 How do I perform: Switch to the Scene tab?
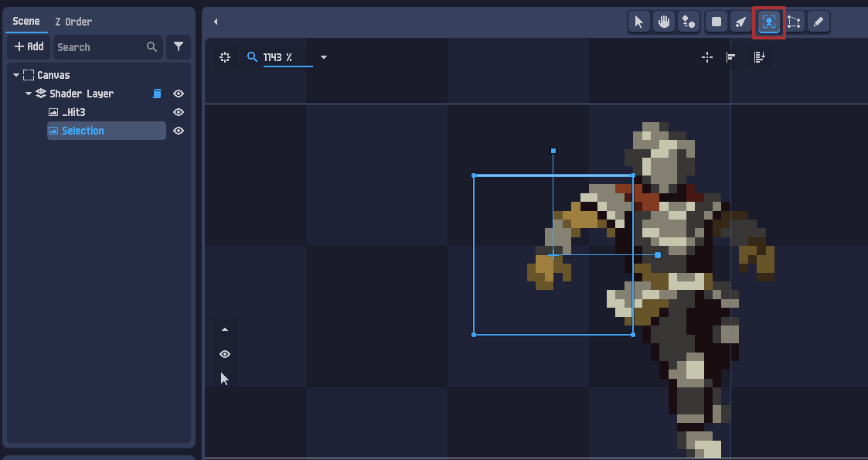click(x=26, y=22)
